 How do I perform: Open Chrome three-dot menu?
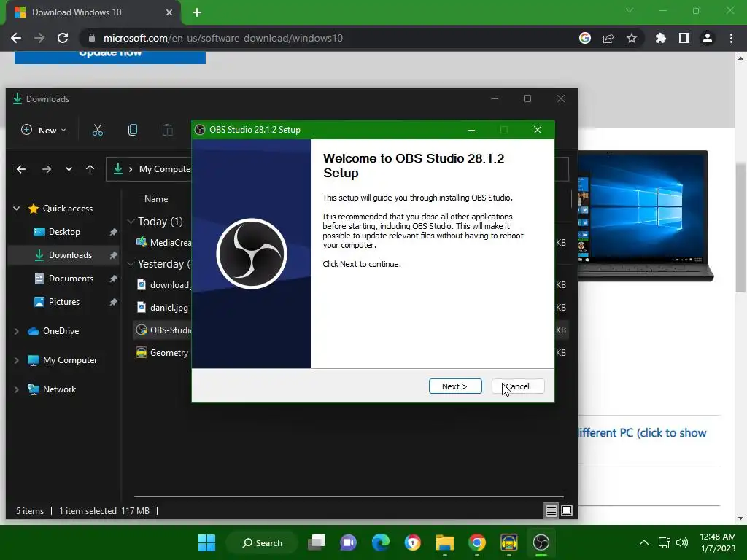[x=731, y=38]
